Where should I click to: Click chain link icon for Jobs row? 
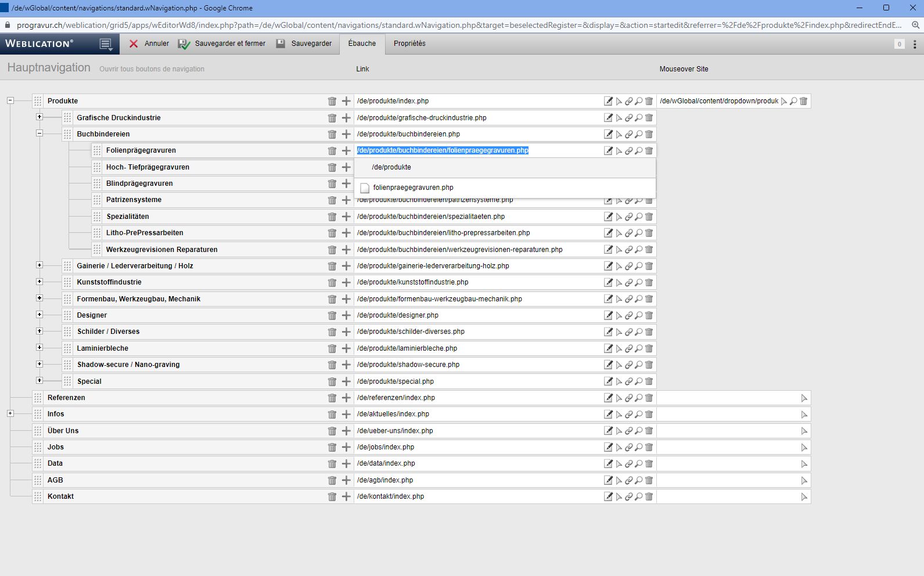tap(628, 448)
